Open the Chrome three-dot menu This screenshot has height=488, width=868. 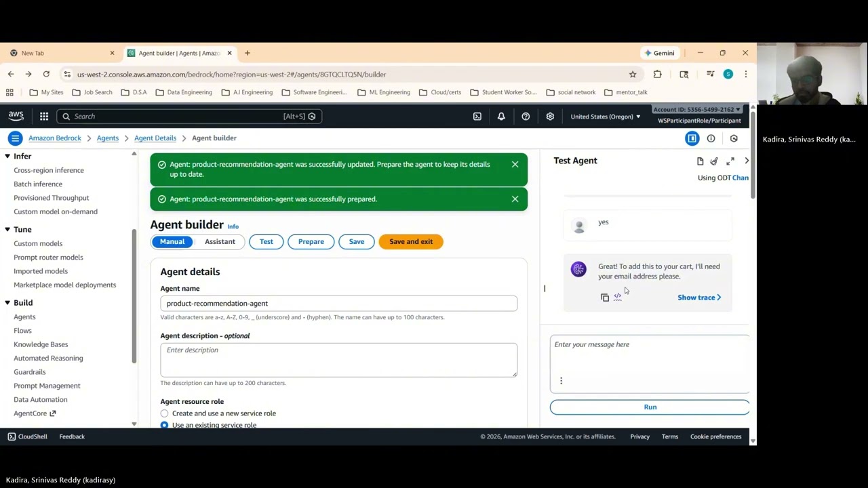(745, 75)
